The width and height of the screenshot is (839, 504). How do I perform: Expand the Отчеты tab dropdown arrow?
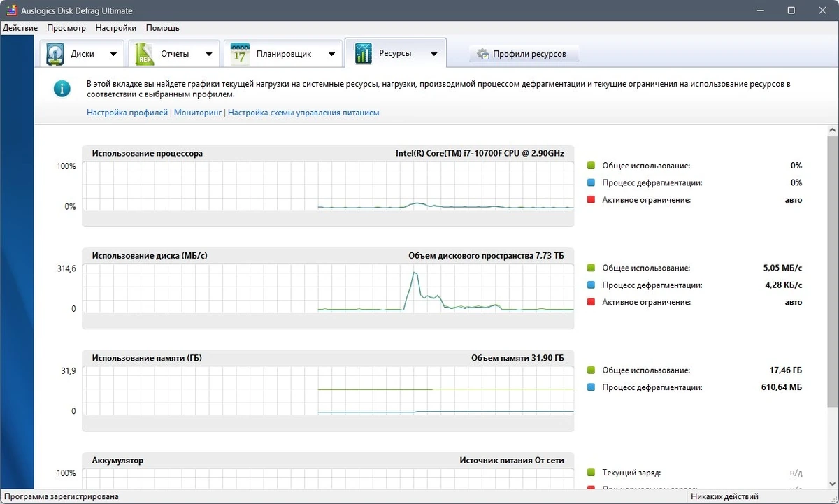tap(208, 54)
